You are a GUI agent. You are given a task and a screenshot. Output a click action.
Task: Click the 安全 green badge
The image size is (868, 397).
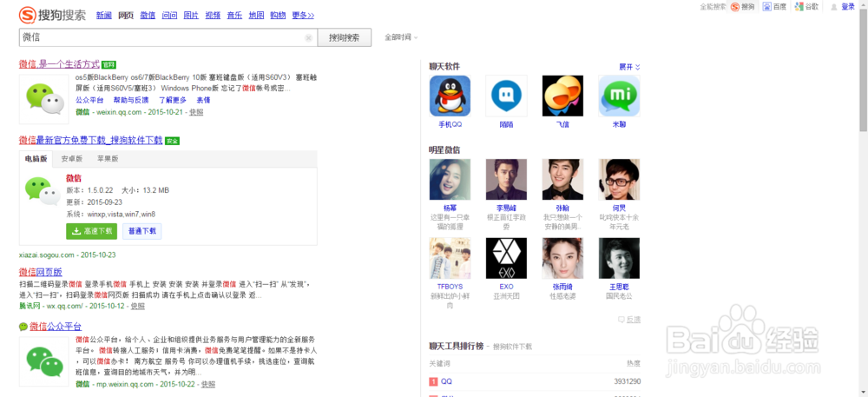173,141
